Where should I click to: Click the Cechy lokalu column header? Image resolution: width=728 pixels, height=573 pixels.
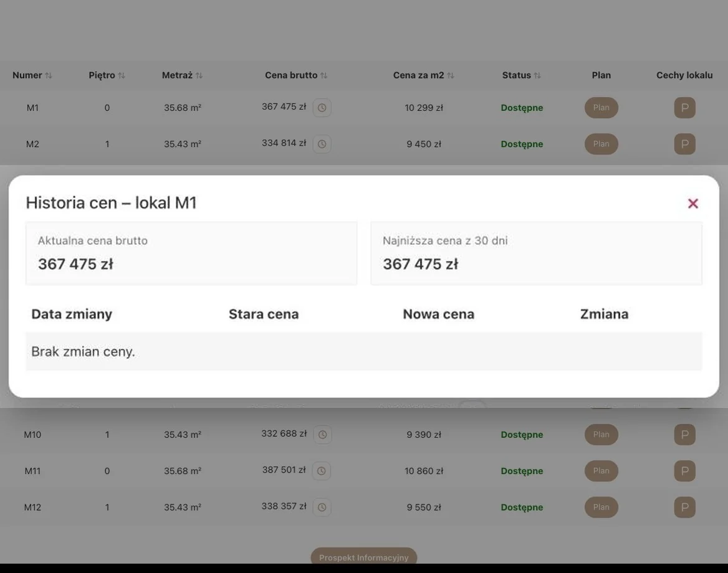click(x=684, y=75)
